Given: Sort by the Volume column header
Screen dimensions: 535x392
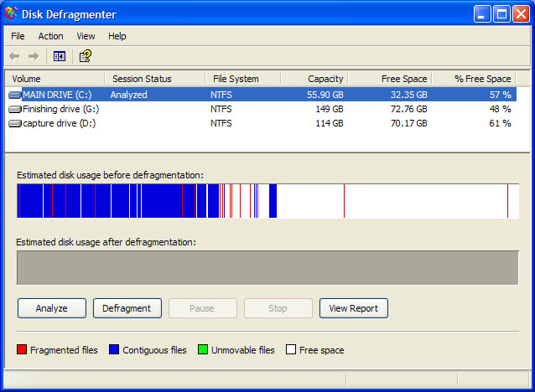Looking at the screenshot, I should [55, 79].
